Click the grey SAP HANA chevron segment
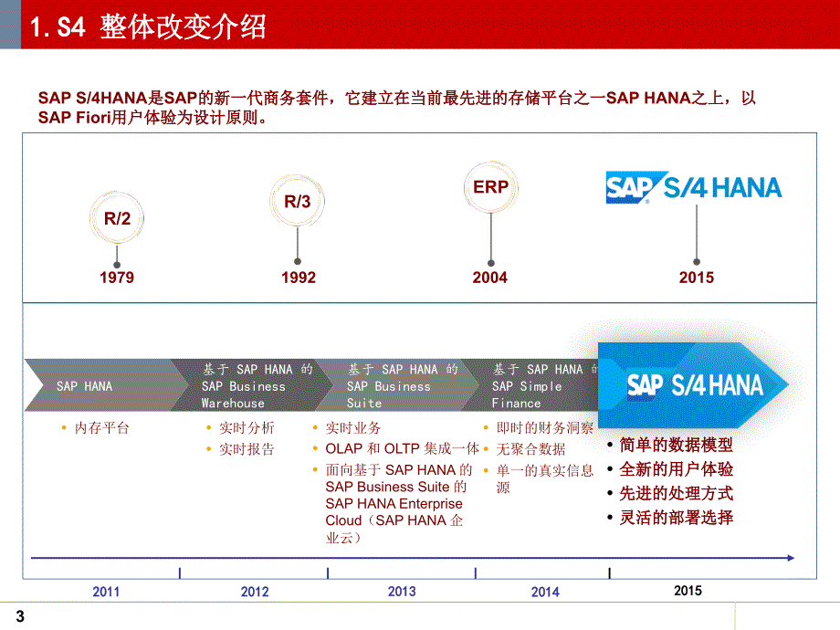840x630 pixels. click(104, 385)
